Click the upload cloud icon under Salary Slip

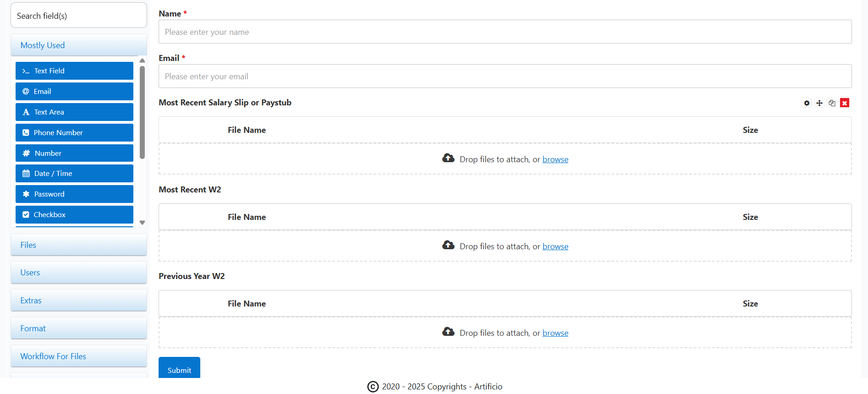click(x=448, y=158)
